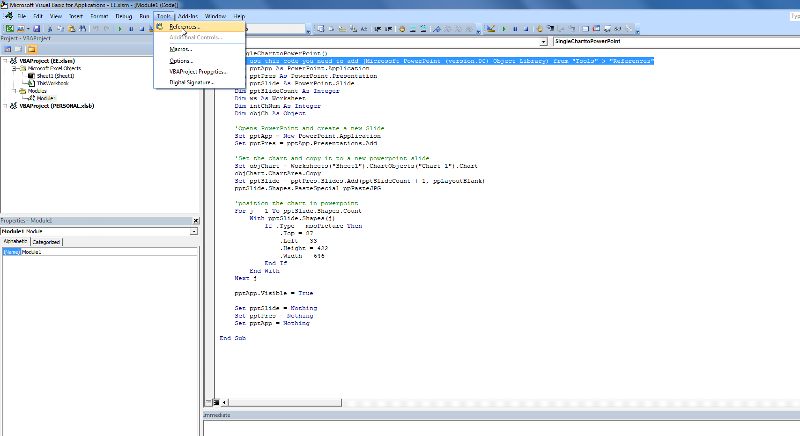Click the View Object icon in Project panel
Image resolution: width=800 pixels, height=436 pixels.
point(20,47)
